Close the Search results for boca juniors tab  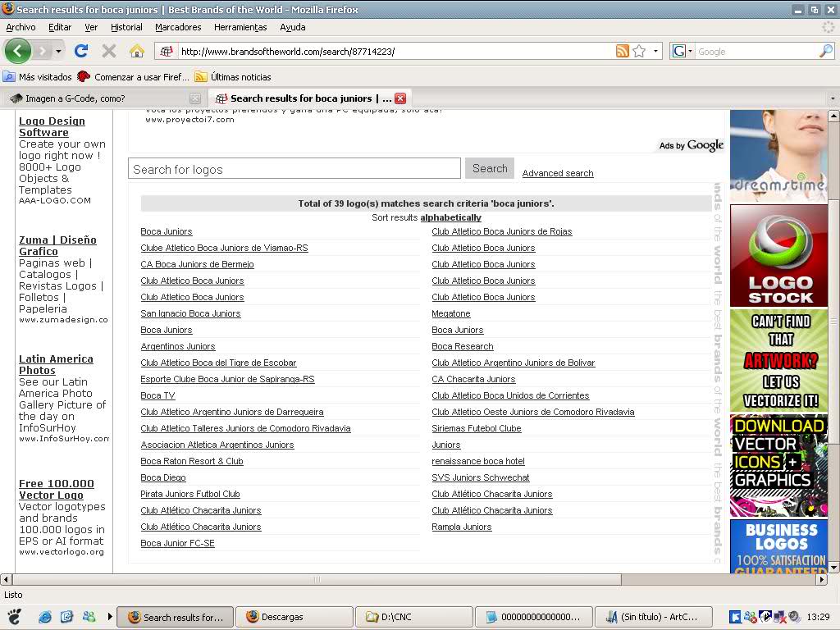click(x=400, y=98)
